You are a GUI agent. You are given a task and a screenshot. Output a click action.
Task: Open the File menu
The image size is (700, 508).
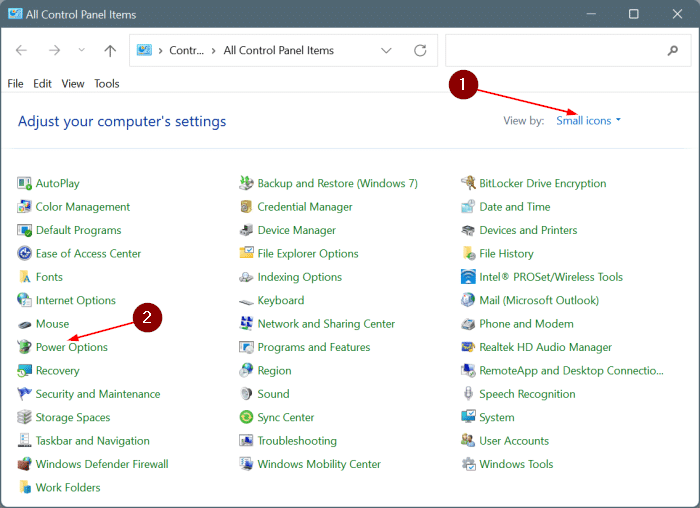point(15,83)
